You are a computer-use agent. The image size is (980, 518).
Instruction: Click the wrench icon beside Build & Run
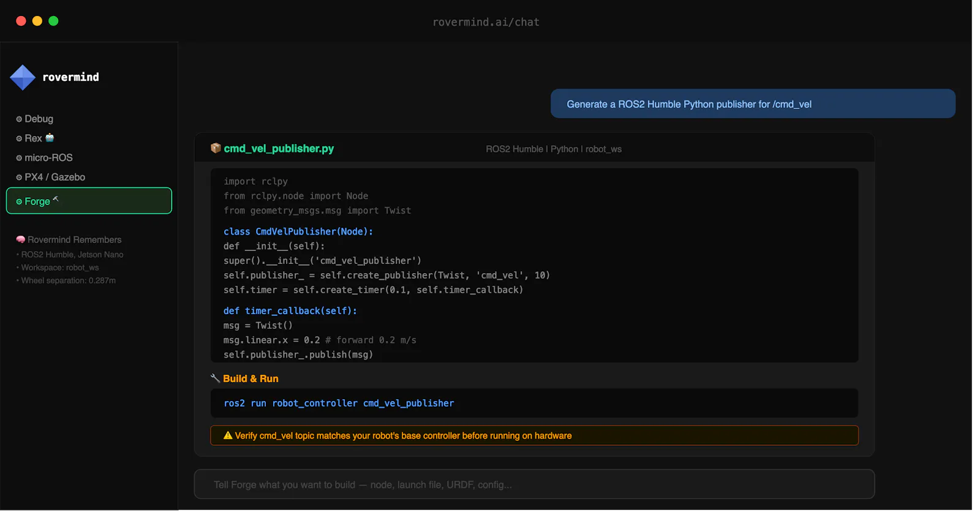click(x=215, y=378)
